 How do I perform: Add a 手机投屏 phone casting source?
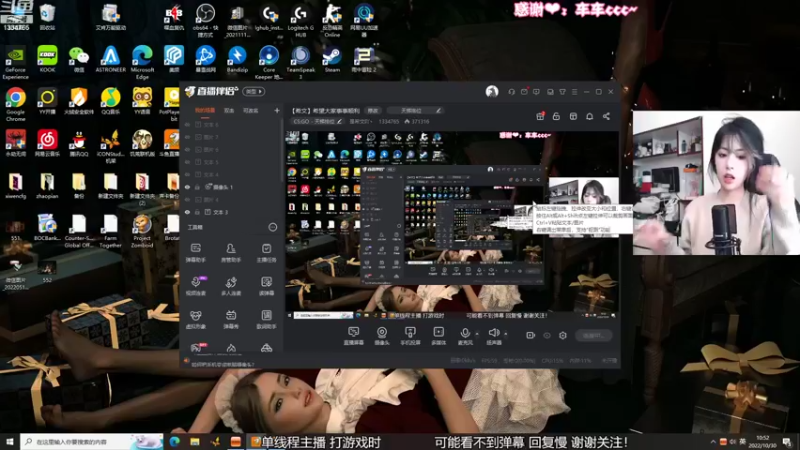(410, 336)
